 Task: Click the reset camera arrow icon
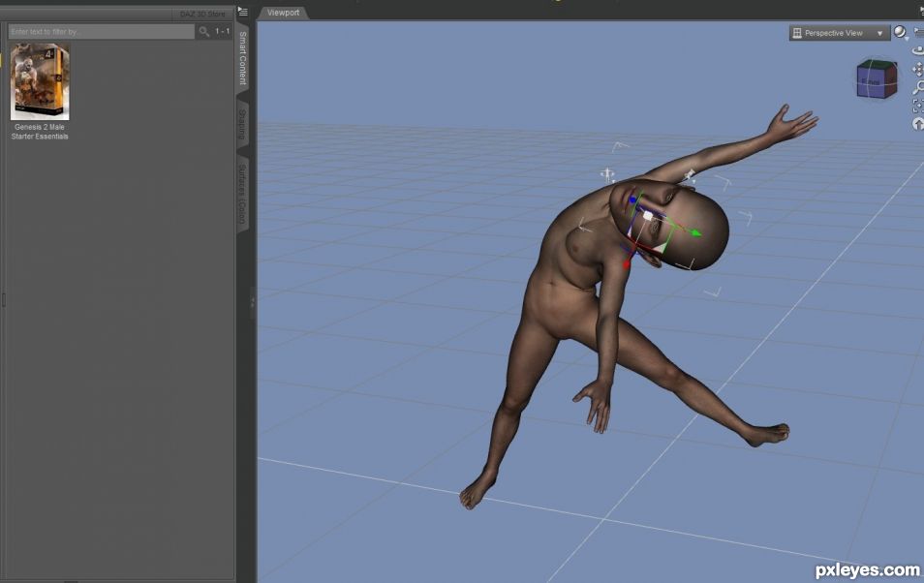tap(918, 124)
